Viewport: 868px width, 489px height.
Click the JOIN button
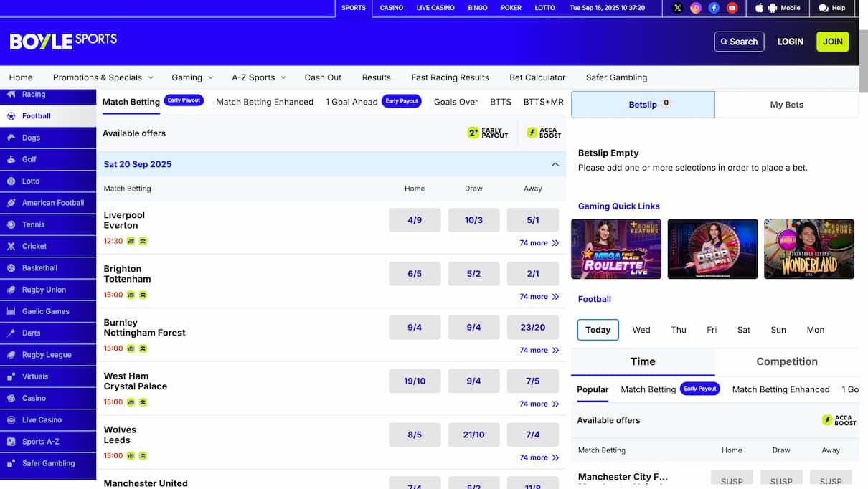tap(832, 42)
